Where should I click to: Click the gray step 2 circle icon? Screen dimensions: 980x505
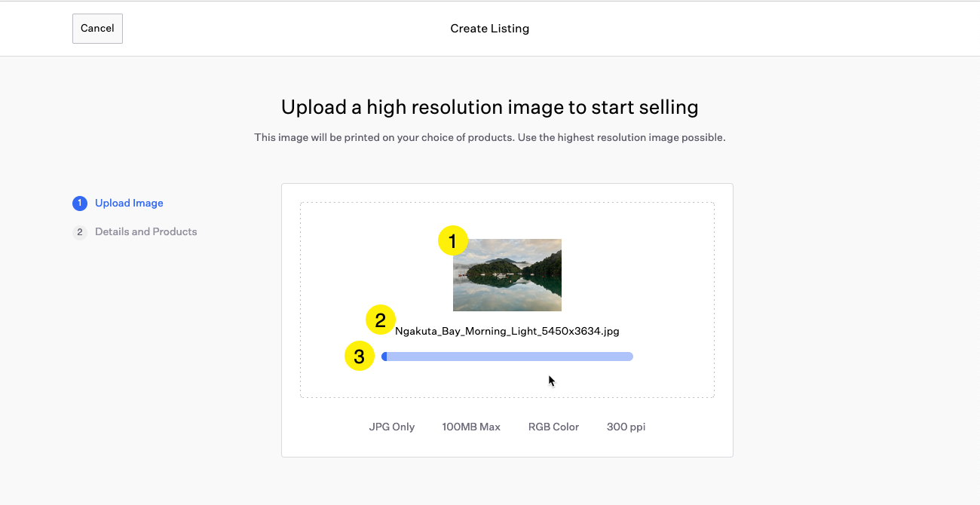point(80,232)
